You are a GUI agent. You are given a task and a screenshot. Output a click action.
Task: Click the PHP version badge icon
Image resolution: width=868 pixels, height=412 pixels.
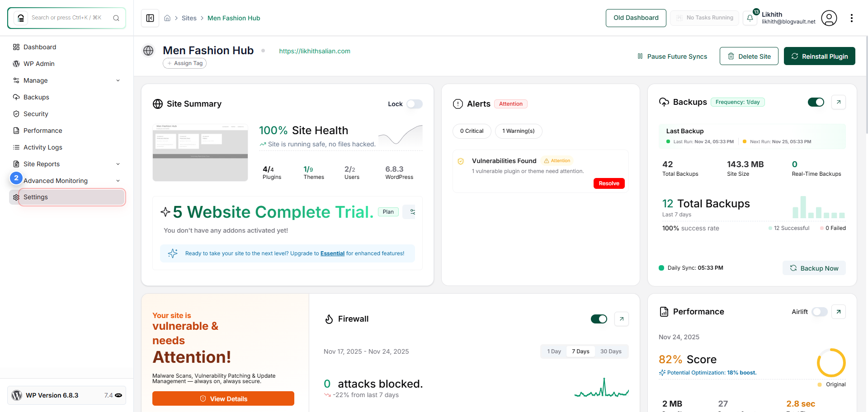pyautogui.click(x=118, y=395)
